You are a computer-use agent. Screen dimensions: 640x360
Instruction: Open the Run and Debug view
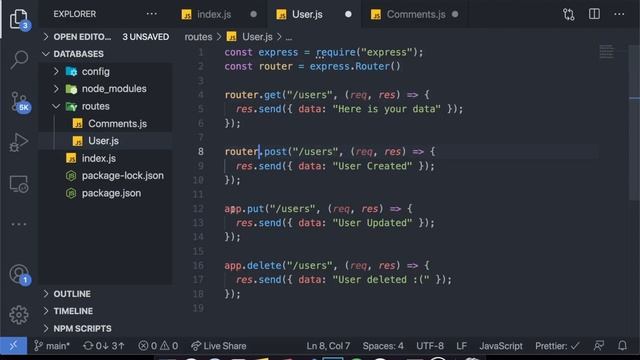pos(19,142)
